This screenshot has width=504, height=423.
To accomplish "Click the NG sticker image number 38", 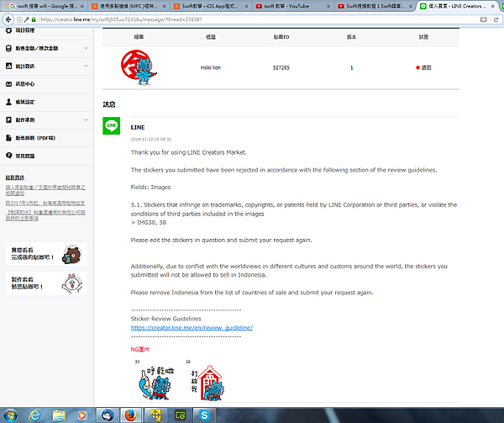I will pyautogui.click(x=208, y=383).
